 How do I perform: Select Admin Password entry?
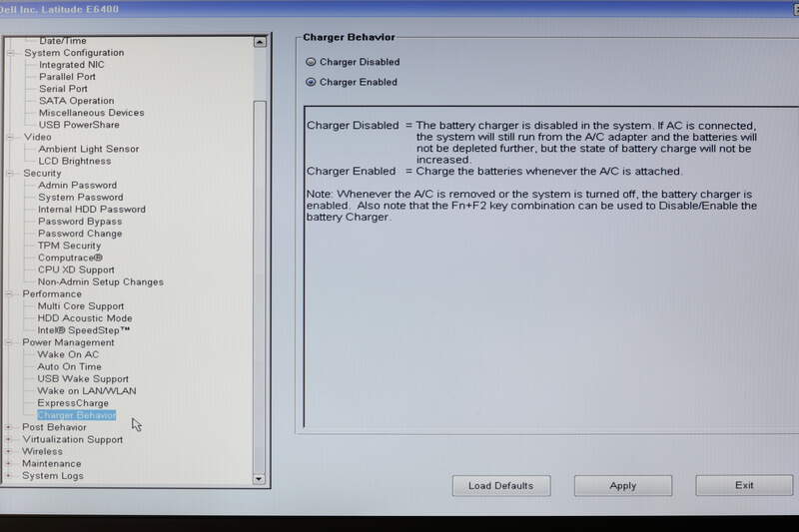coord(78,186)
